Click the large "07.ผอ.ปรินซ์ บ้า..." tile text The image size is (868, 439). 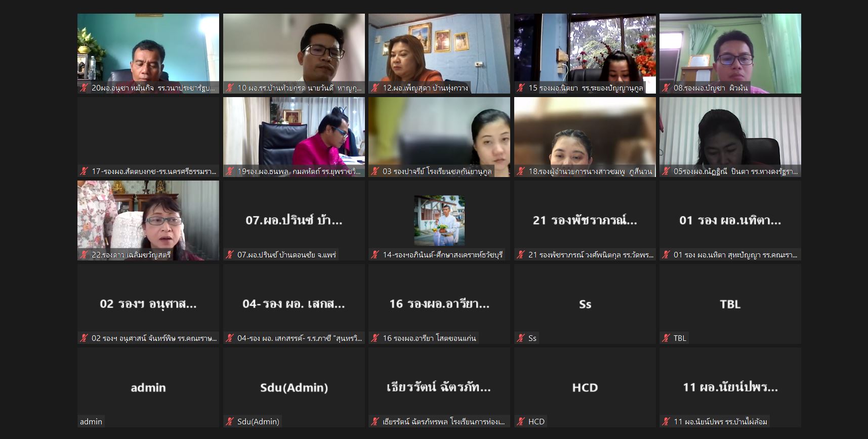[294, 221]
